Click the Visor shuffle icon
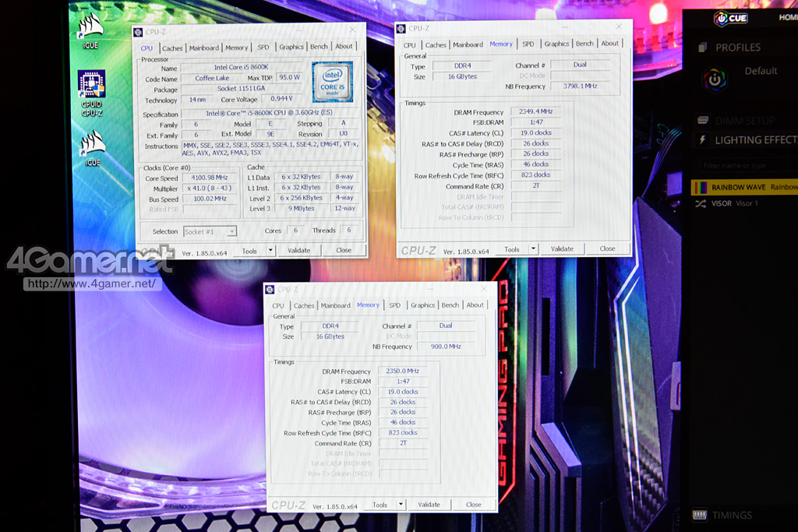The width and height of the screenshot is (798, 532). tap(701, 203)
